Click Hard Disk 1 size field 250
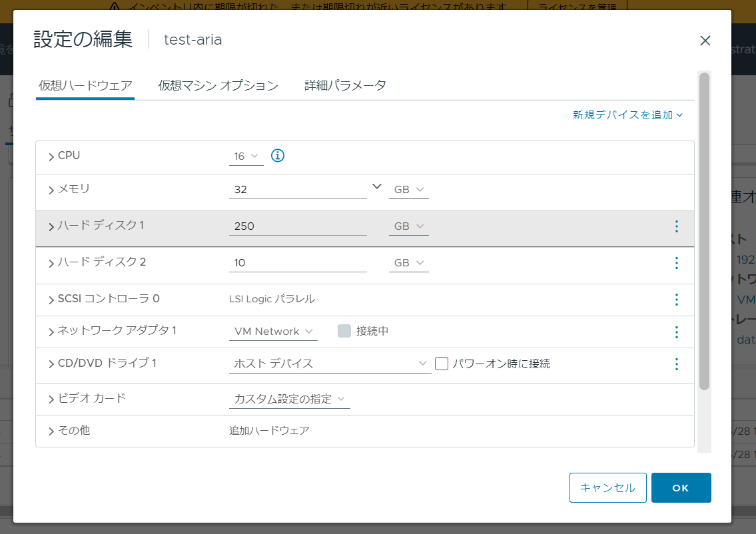Image resolution: width=756 pixels, height=534 pixels. pos(298,226)
